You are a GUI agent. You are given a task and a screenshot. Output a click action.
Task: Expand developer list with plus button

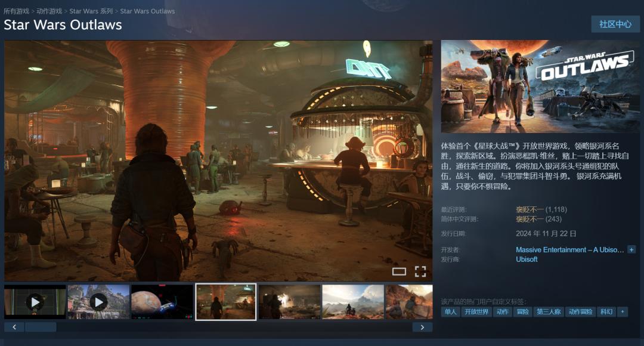coord(631,250)
